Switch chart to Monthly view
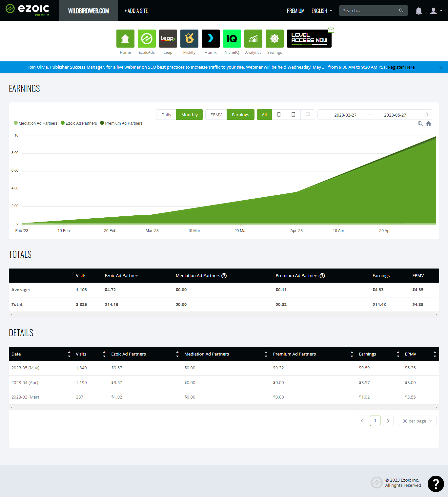The height and width of the screenshot is (497, 448). [190, 115]
